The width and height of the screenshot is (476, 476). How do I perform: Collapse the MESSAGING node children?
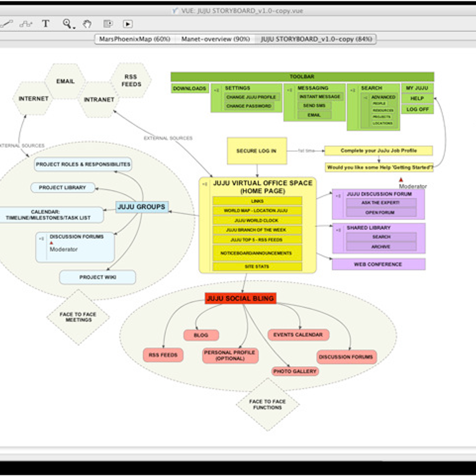click(289, 90)
